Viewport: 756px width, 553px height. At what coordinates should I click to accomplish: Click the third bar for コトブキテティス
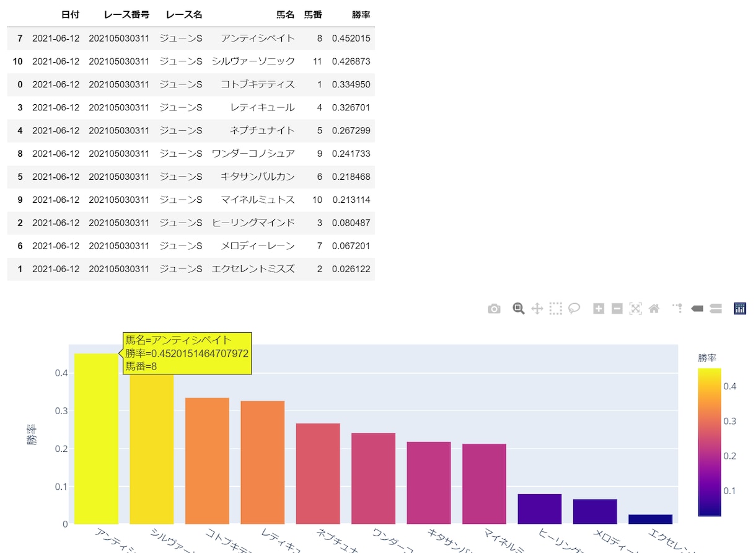[x=207, y=461]
